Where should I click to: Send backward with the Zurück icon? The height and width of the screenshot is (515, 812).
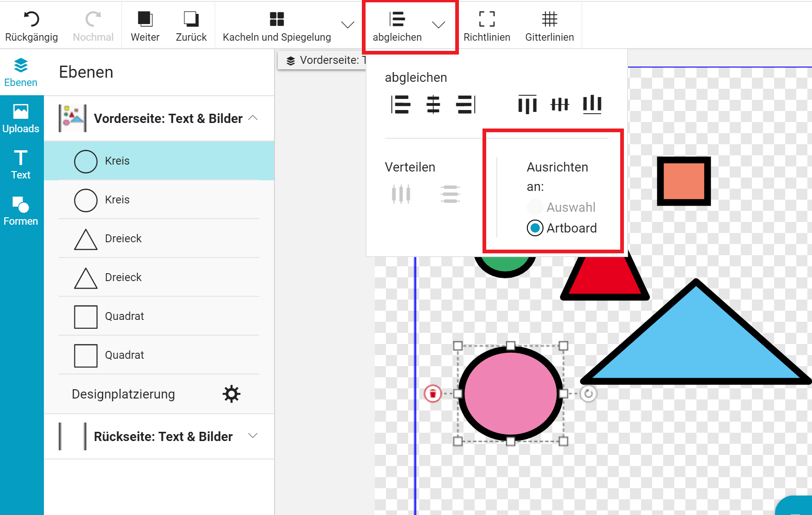191,19
